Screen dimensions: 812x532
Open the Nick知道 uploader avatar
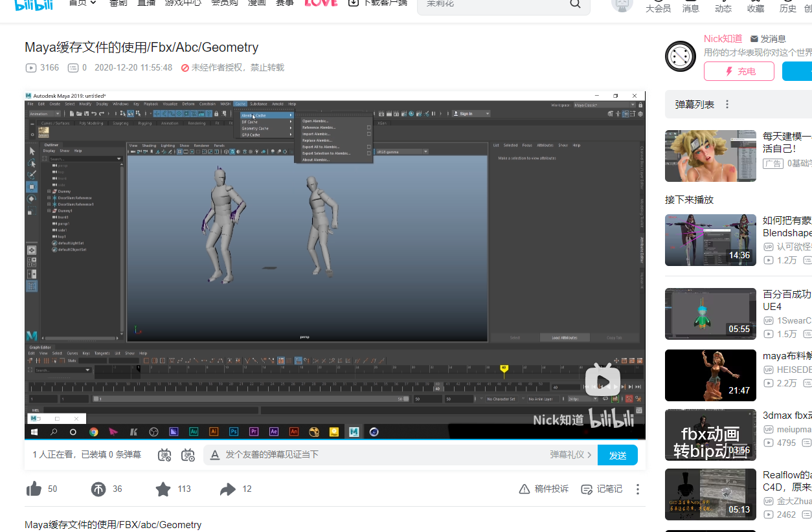[681, 56]
